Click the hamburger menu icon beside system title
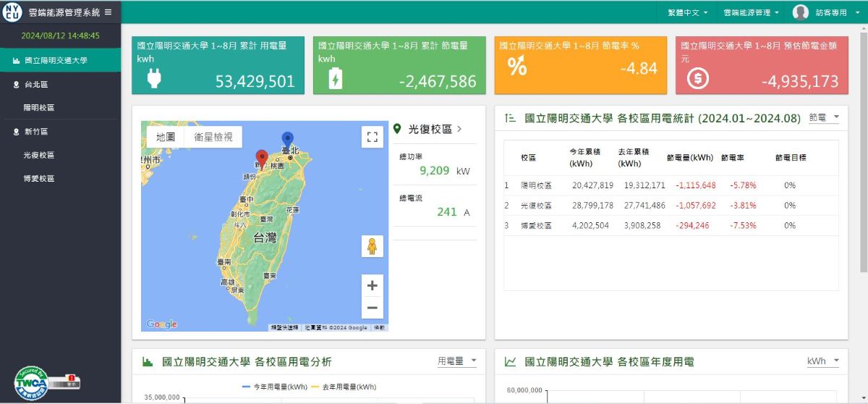 coord(108,12)
